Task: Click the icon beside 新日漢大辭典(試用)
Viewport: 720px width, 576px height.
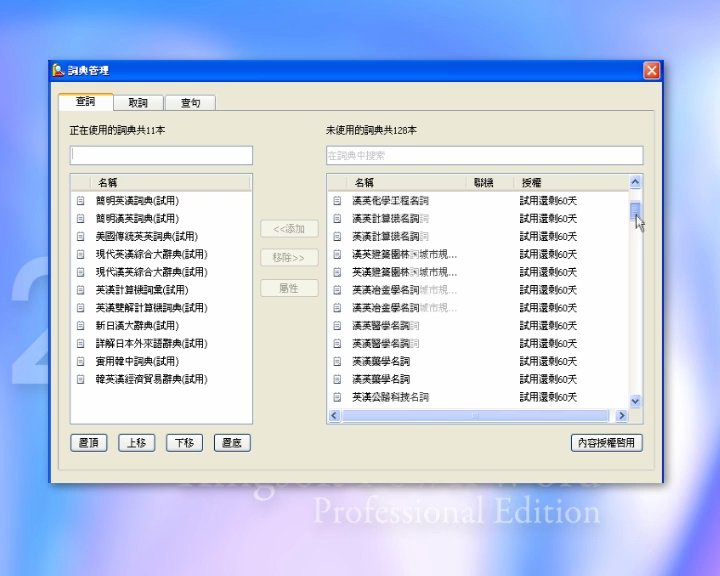Action: tap(80, 326)
